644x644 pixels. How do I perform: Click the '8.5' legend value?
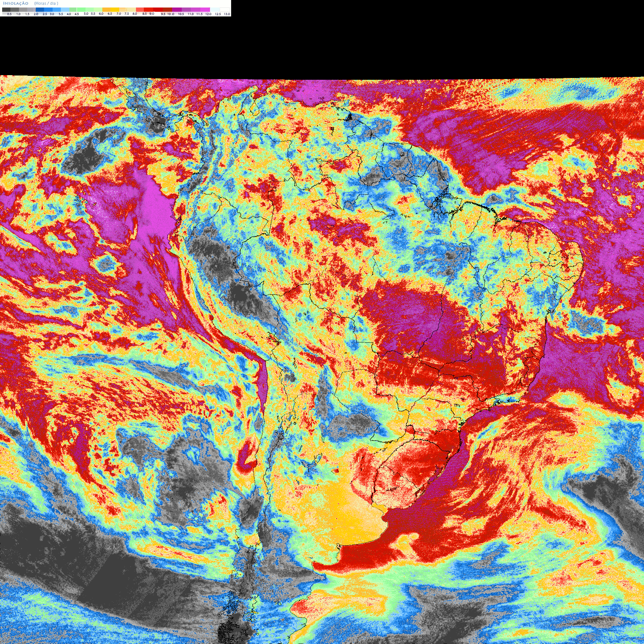coord(145,14)
